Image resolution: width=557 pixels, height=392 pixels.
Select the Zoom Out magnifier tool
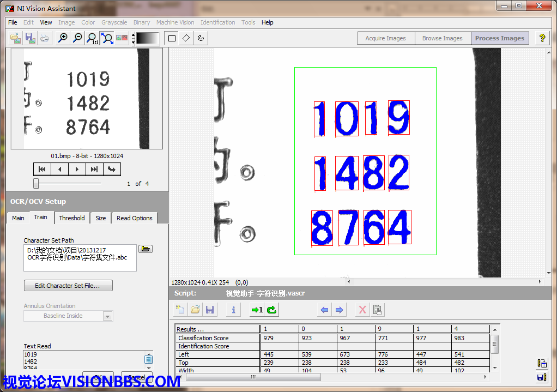78,38
